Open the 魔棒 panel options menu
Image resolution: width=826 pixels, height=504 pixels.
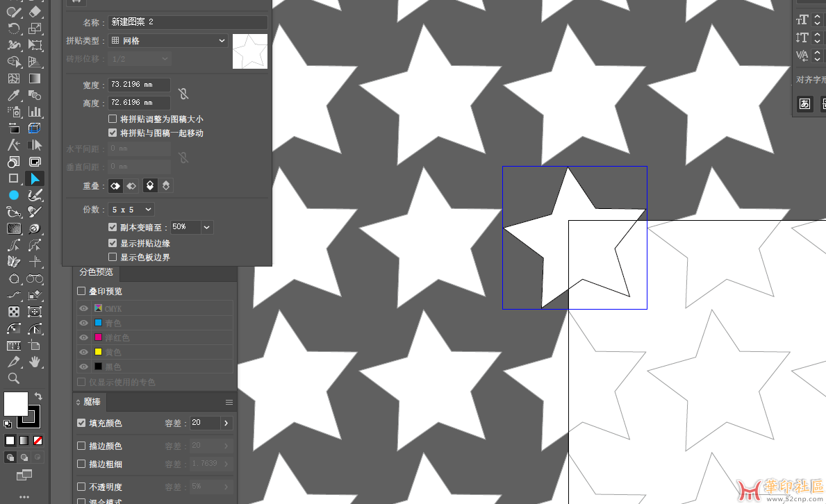point(229,403)
